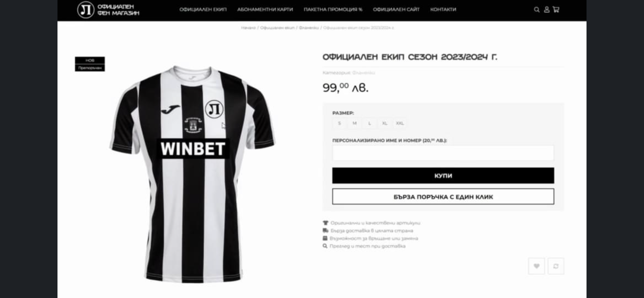Click the Lokomotiv fan shop logo
The height and width of the screenshot is (298, 644).
tap(108, 10)
